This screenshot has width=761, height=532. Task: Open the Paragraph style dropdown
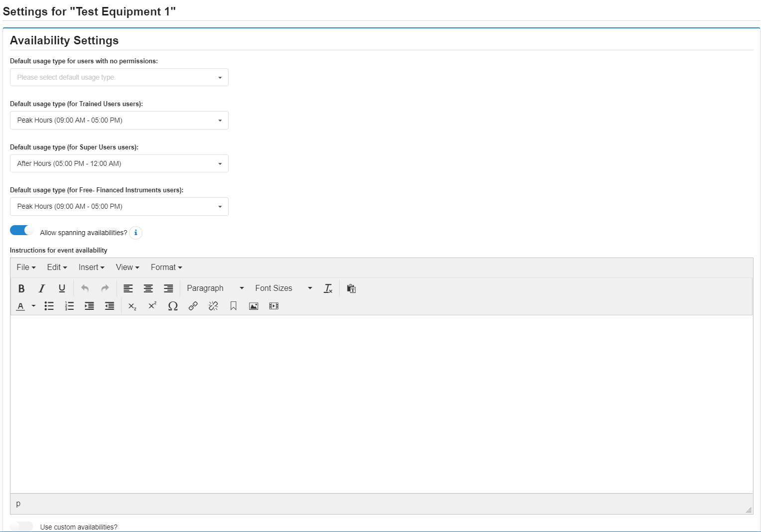[x=215, y=288]
